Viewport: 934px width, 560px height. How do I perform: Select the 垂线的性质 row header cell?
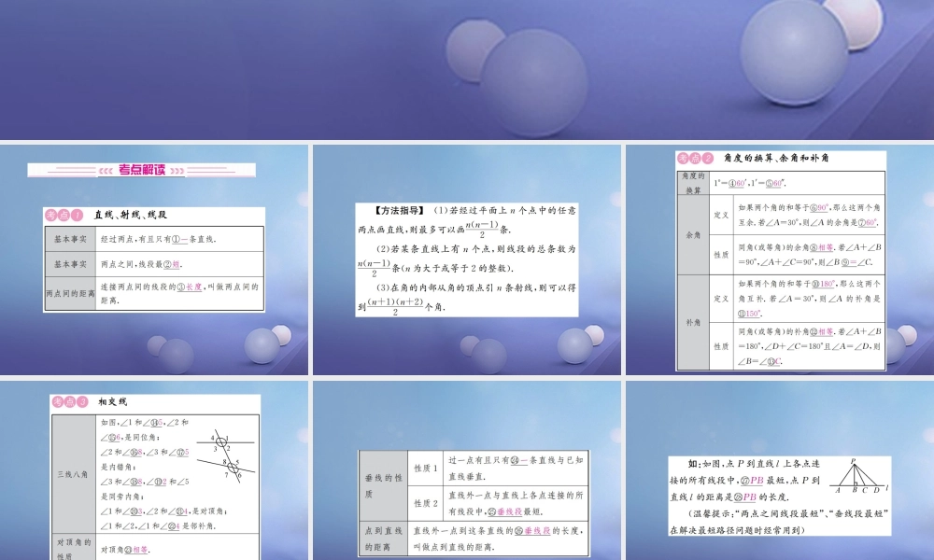(x=382, y=485)
